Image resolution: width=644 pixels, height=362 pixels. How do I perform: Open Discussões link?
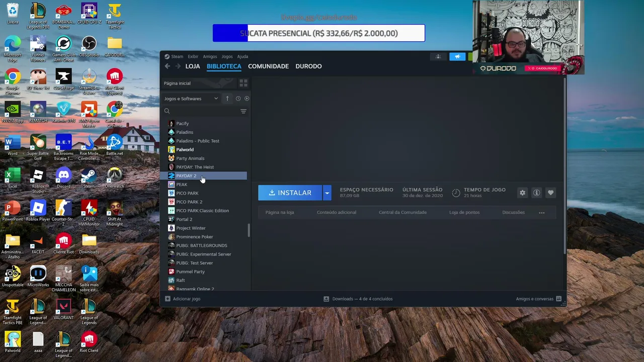pos(513,212)
